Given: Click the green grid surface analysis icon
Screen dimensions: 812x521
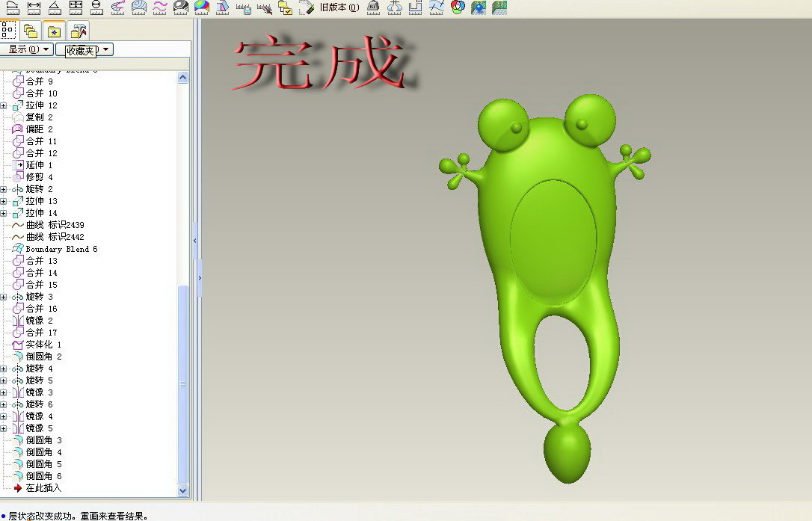Looking at the screenshot, I should [x=499, y=7].
